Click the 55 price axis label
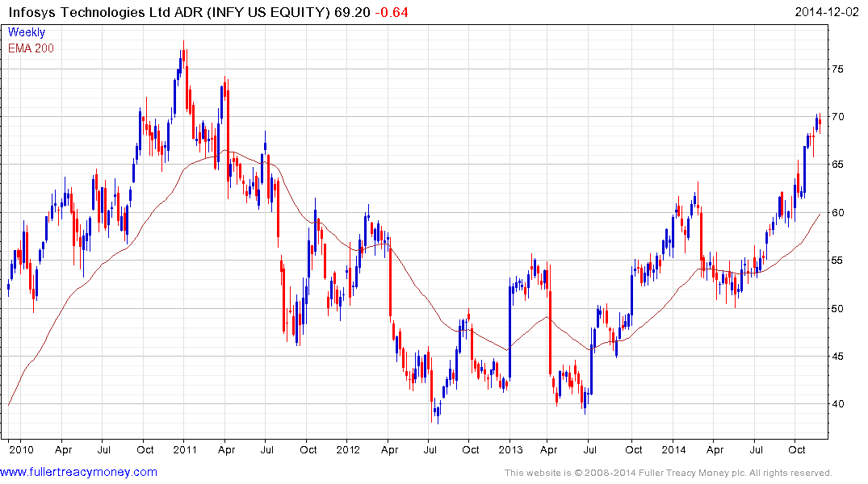868x484 pixels. click(837, 260)
